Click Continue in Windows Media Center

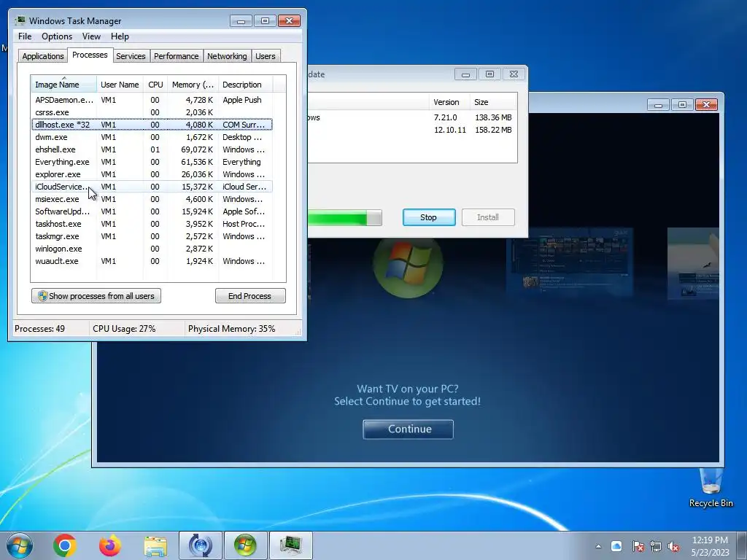409,429
